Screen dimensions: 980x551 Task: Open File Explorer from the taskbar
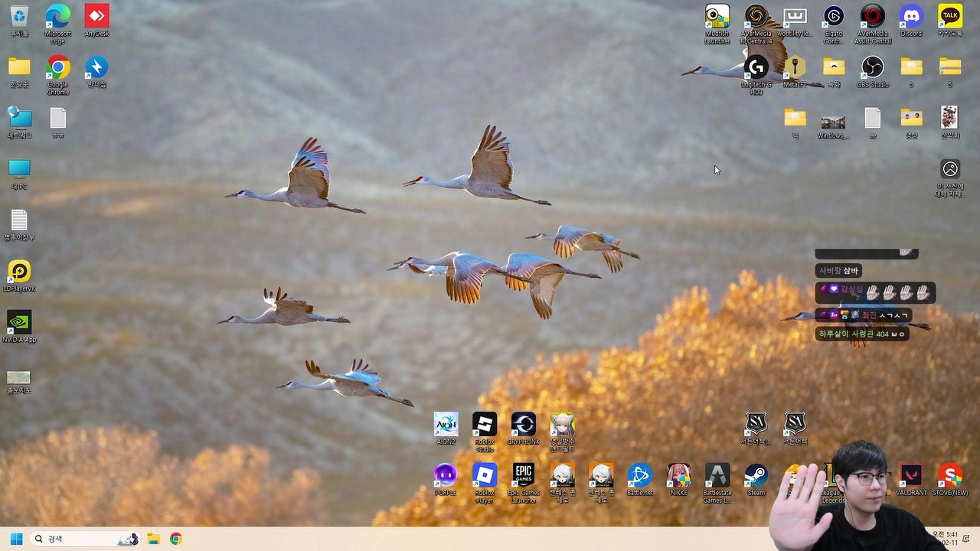153,539
